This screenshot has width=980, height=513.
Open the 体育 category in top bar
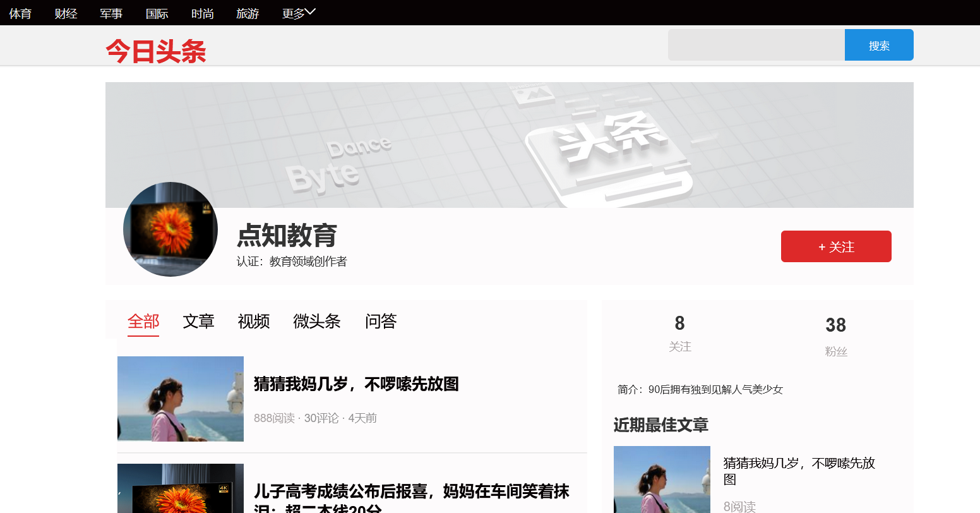click(x=20, y=13)
